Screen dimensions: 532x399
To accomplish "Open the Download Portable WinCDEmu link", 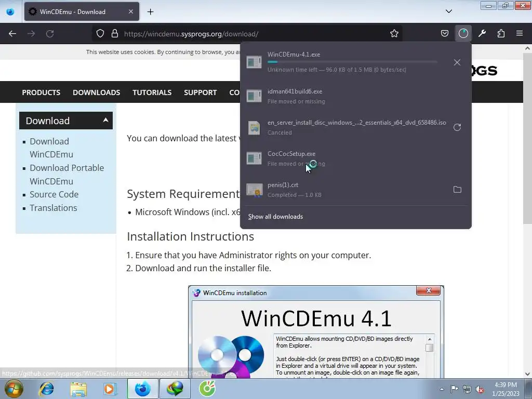I will [66, 175].
